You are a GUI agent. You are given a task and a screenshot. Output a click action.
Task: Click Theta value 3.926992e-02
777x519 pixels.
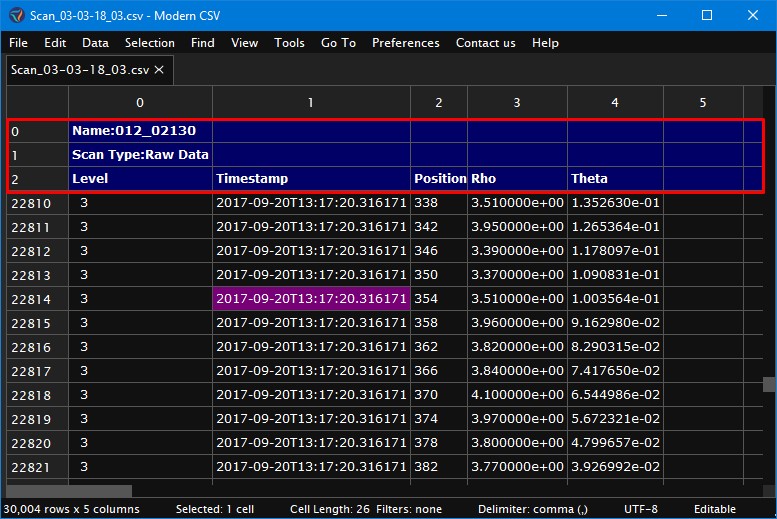coord(615,467)
